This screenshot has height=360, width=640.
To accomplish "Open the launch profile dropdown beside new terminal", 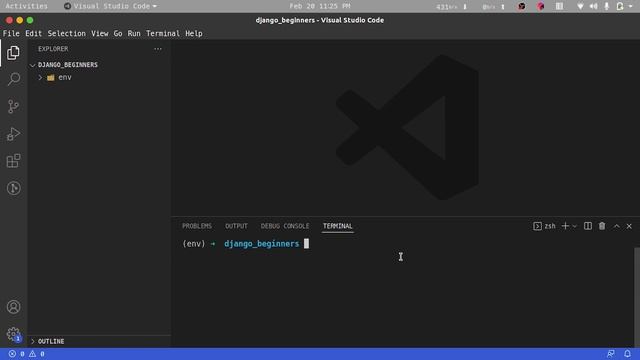I will click(x=575, y=227).
